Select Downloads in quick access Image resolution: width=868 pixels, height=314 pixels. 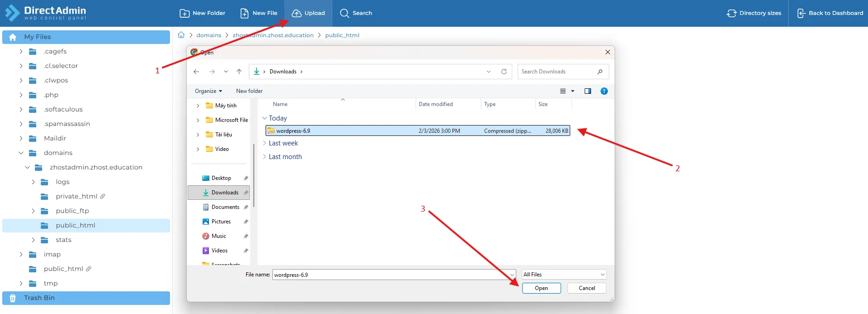[219, 193]
